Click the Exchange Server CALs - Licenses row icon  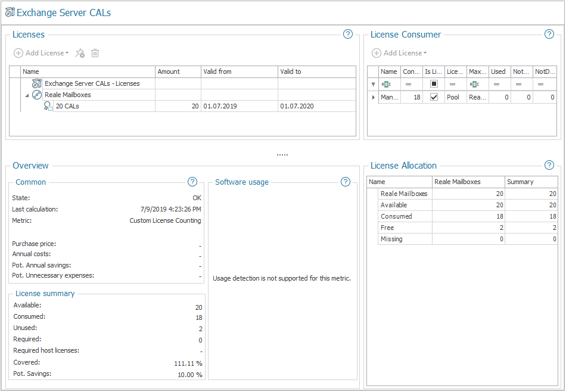pos(37,83)
